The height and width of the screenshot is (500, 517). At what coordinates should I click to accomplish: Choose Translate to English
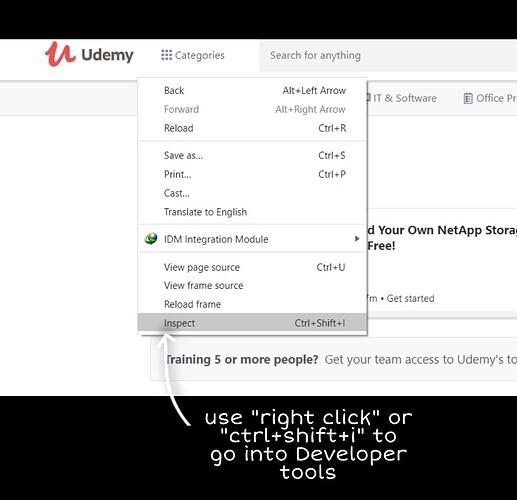(252, 212)
